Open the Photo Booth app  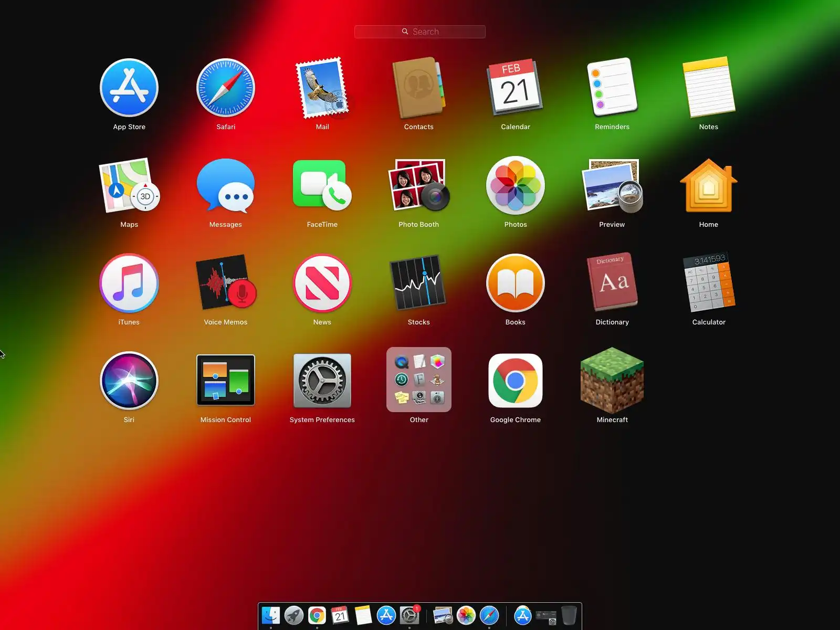coord(419,185)
